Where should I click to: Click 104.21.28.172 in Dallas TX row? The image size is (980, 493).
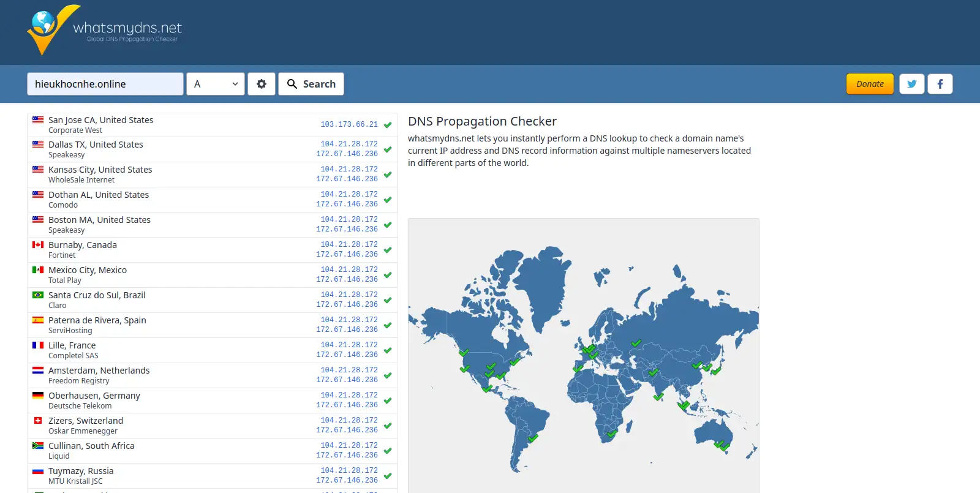[349, 144]
